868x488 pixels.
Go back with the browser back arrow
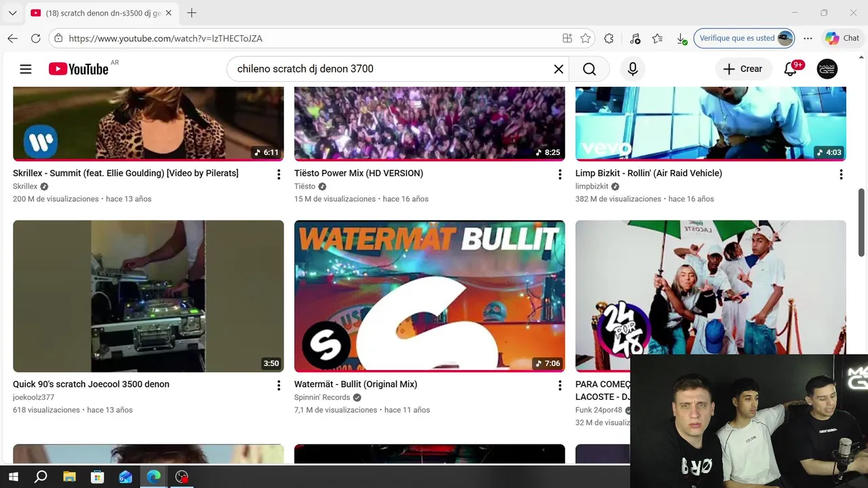point(13,38)
